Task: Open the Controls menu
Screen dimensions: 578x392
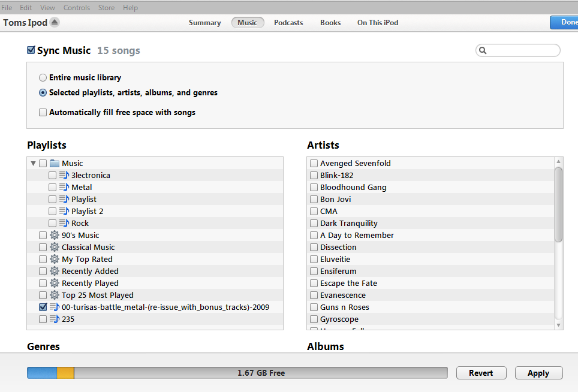Action: click(77, 7)
